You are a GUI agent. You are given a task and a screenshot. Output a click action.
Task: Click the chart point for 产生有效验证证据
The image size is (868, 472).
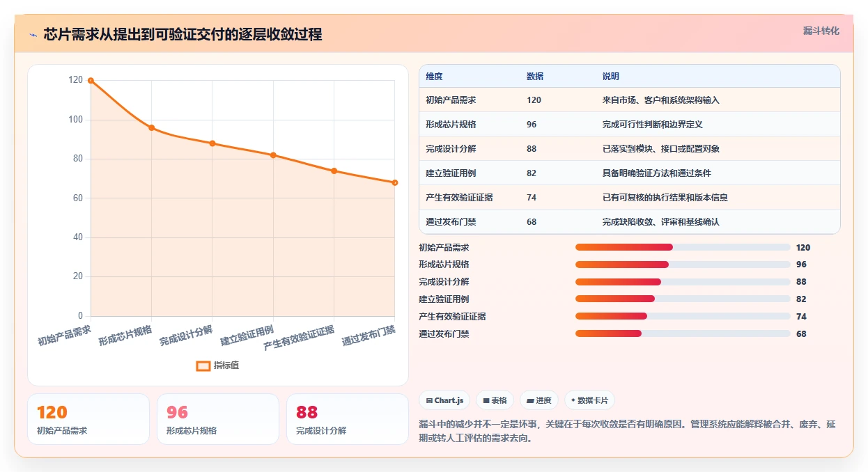(x=334, y=171)
